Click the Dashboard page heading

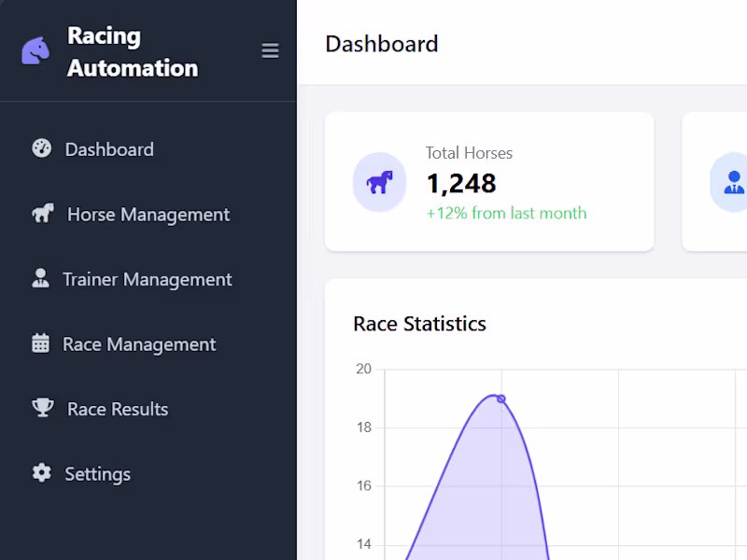point(382,44)
